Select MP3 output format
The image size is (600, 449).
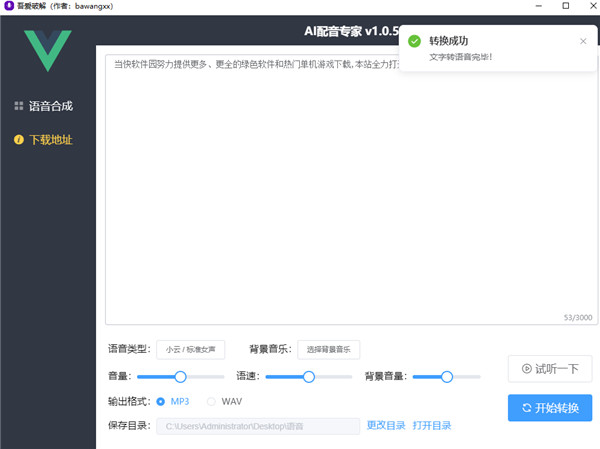click(x=161, y=401)
